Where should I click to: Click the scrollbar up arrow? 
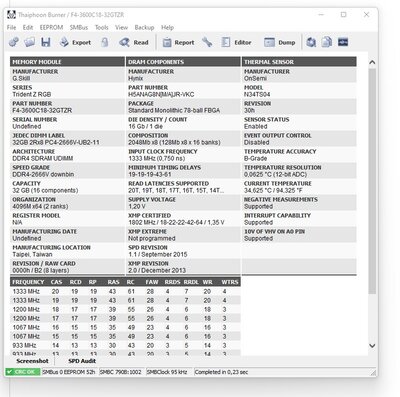point(372,62)
